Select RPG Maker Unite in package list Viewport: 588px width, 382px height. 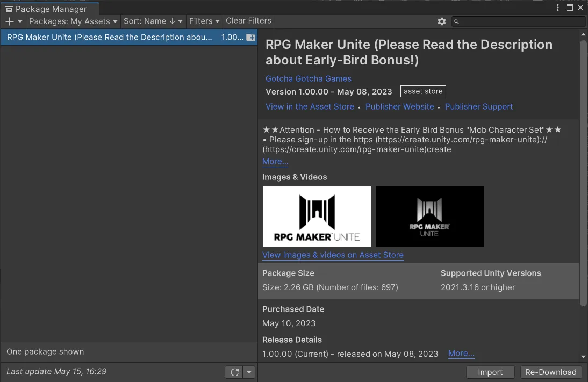pos(110,38)
